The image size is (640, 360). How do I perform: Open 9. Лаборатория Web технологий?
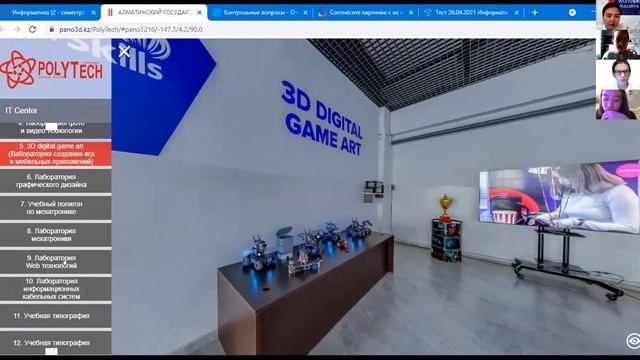(x=56, y=262)
